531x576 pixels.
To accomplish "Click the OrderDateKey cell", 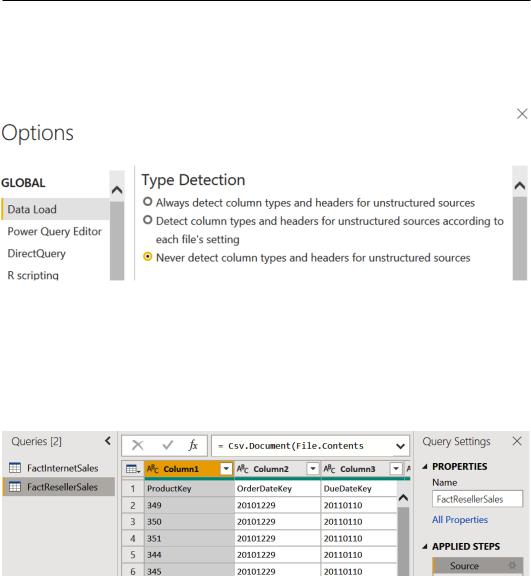I will tap(278, 489).
